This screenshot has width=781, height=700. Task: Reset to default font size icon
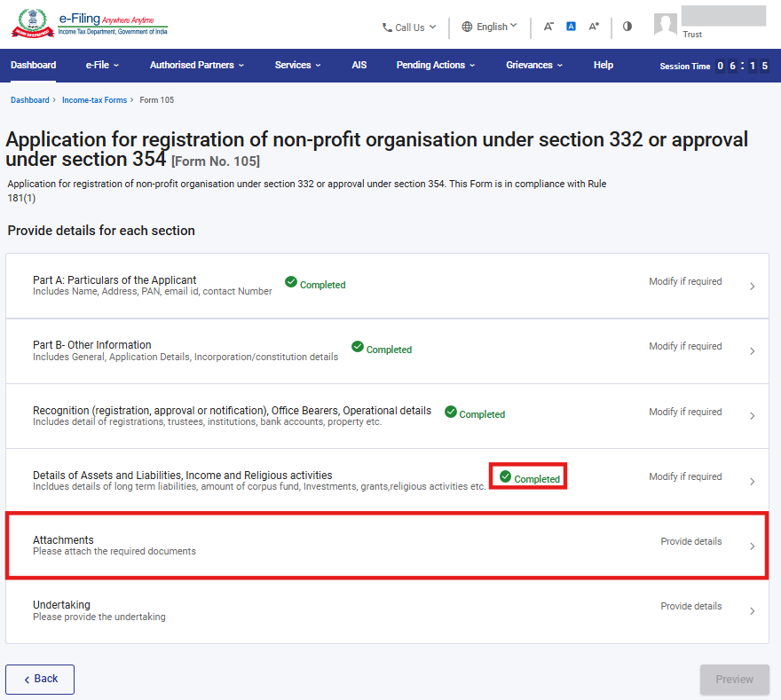[571, 27]
